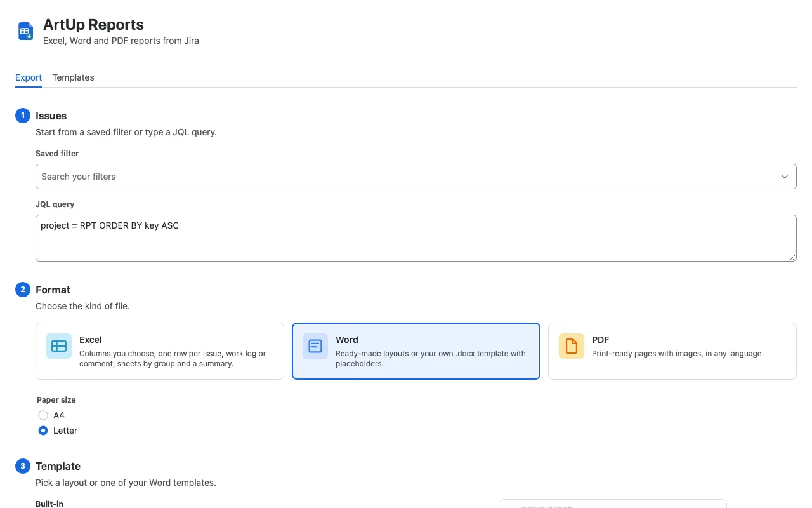The height and width of the screenshot is (508, 812).
Task: Click the Search your filters field
Action: tap(416, 177)
